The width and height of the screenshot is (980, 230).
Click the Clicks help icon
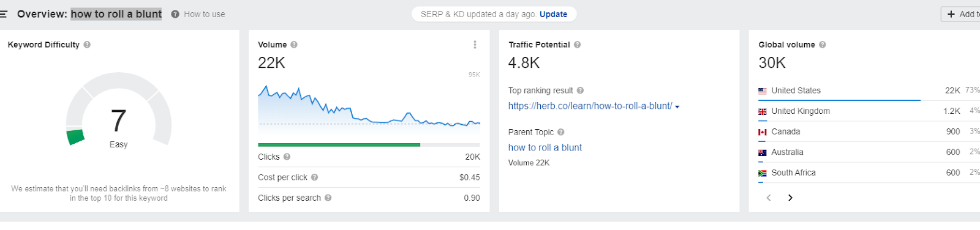click(287, 157)
